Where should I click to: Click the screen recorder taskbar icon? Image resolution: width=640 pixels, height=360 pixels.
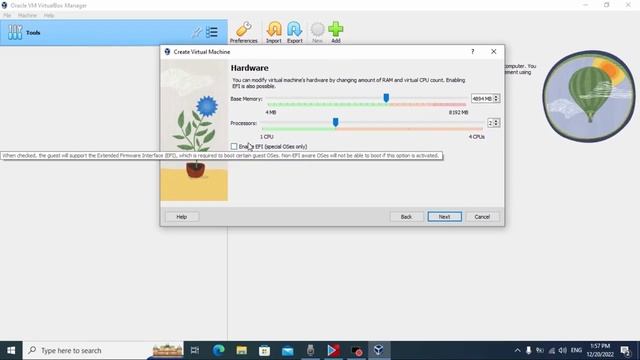tap(356, 350)
